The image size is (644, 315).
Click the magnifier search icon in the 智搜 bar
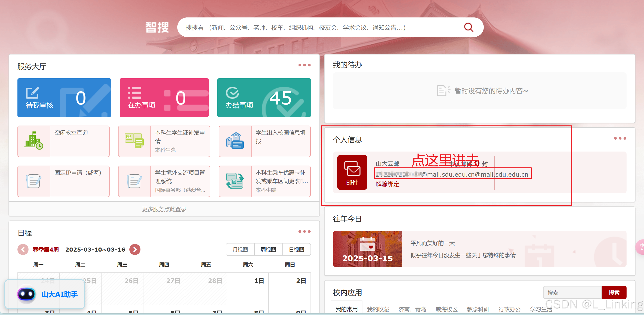point(468,27)
